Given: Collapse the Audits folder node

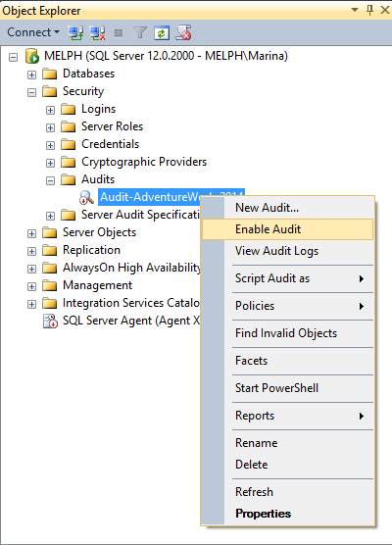Looking at the screenshot, I should 50,180.
